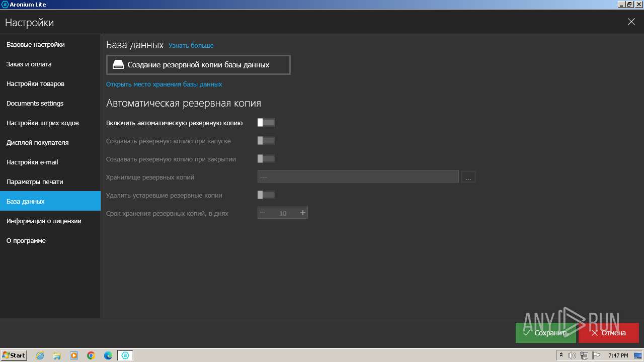The height and width of the screenshot is (362, 644).
Task: Browse backup storage with ellipsis button
Action: (468, 177)
